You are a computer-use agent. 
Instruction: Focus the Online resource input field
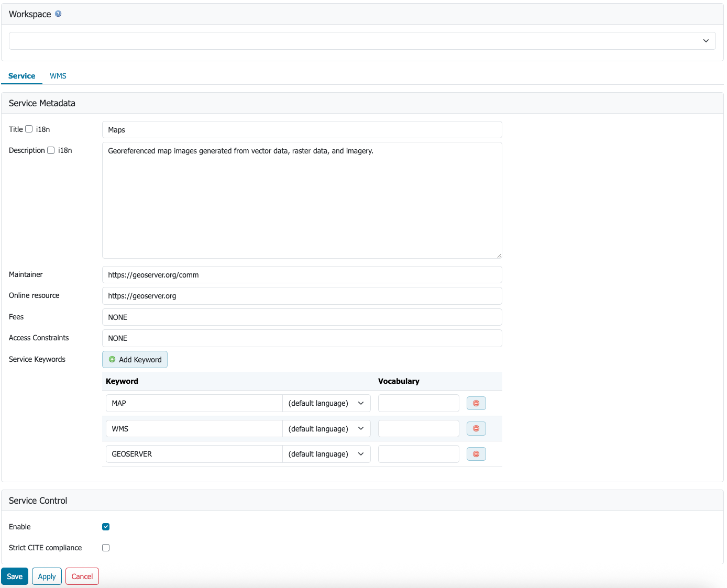[302, 296]
